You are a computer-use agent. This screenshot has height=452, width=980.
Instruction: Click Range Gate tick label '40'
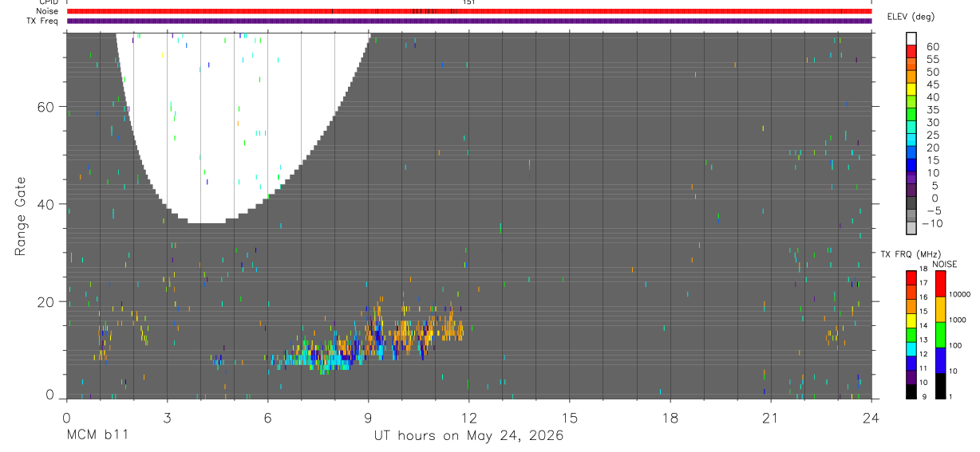click(46, 204)
